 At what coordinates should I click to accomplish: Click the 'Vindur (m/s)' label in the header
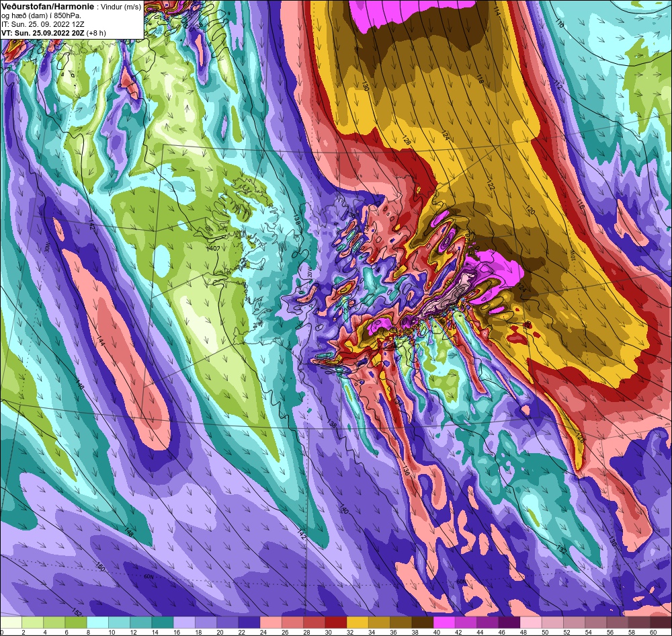tap(121, 7)
